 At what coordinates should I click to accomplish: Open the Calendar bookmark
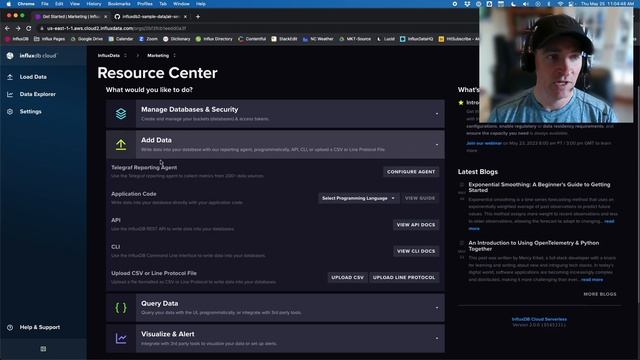(x=121, y=39)
